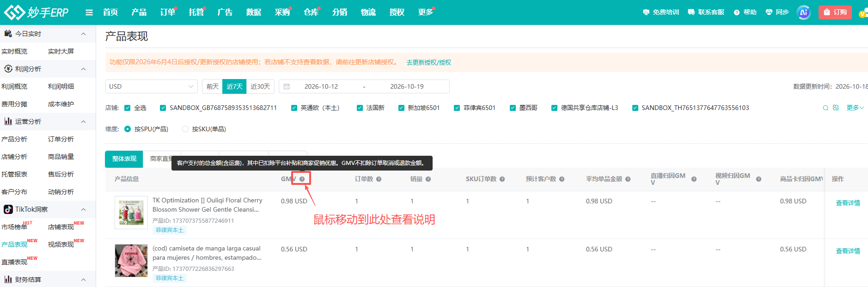Image resolution: width=868 pixels, height=287 pixels.
Task: Collapse the 财务结算 sidebar section
Action: click(84, 280)
